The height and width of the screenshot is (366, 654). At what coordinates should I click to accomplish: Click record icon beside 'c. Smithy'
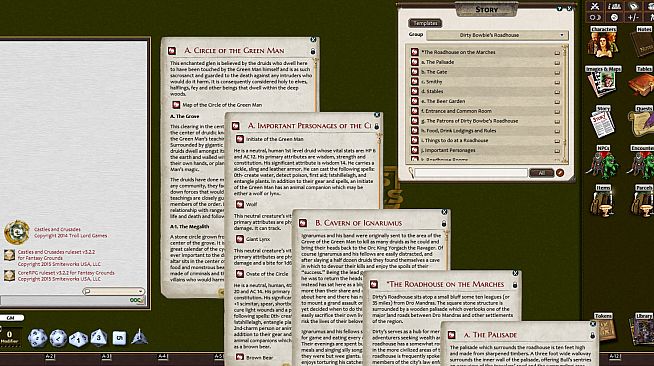click(415, 82)
